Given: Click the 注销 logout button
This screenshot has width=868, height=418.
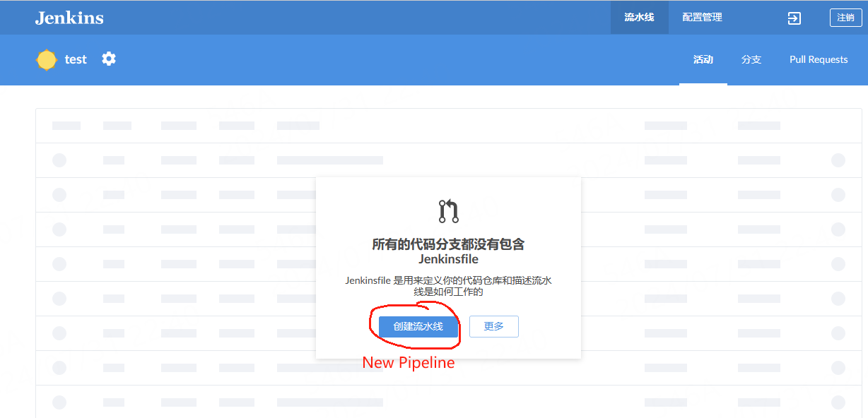Looking at the screenshot, I should coord(845,18).
